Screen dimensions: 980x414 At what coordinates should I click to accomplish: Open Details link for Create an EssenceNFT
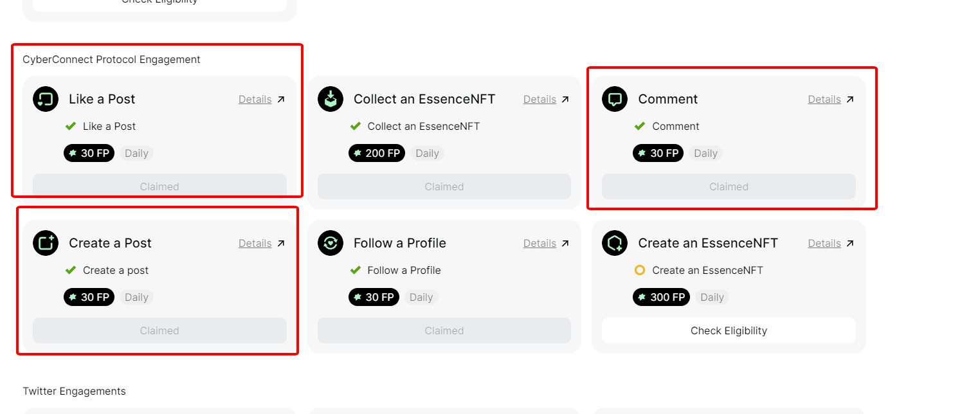tap(824, 243)
